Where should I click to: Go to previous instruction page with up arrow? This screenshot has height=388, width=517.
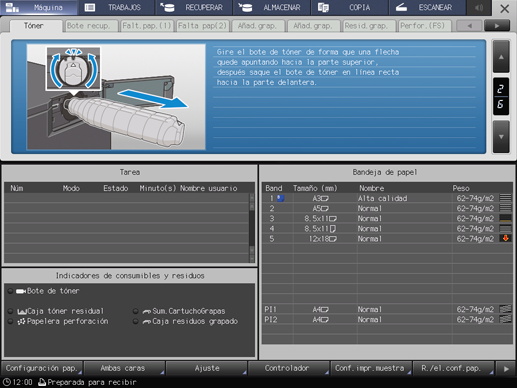(x=501, y=57)
